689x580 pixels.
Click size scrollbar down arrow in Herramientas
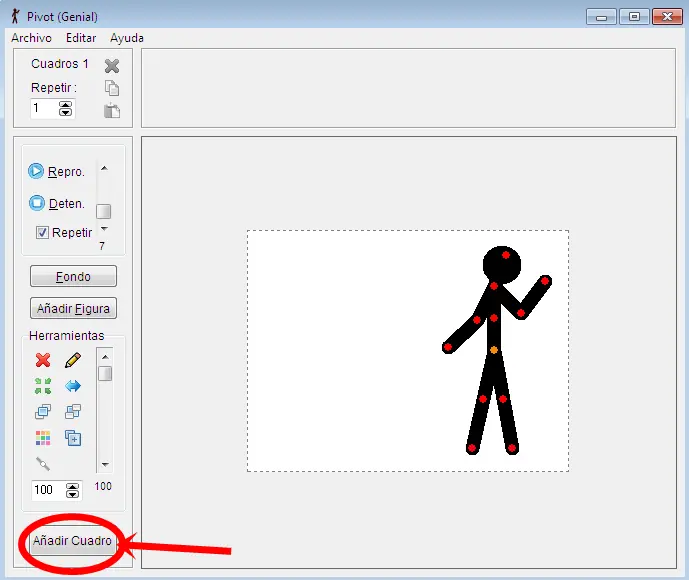(x=105, y=464)
